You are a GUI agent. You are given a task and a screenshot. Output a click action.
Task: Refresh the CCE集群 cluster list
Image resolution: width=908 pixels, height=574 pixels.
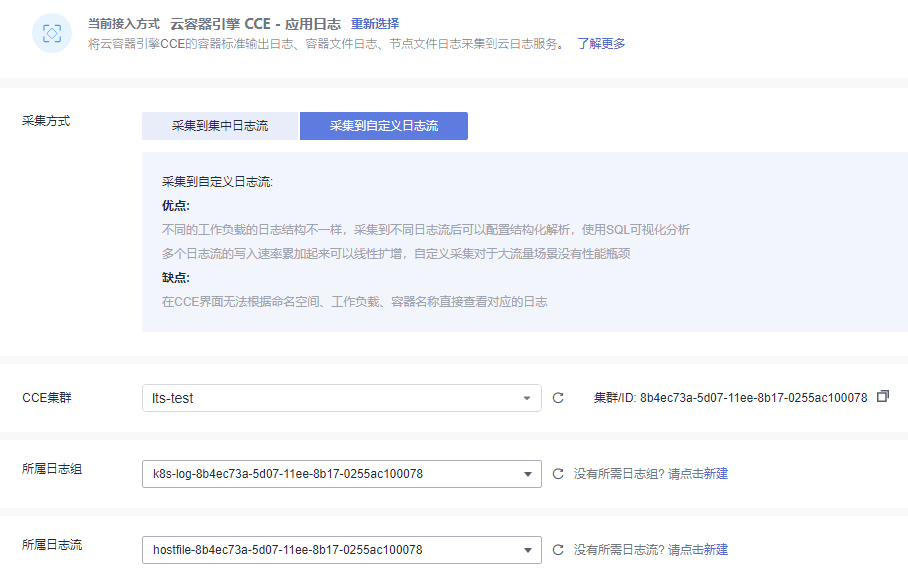[558, 398]
